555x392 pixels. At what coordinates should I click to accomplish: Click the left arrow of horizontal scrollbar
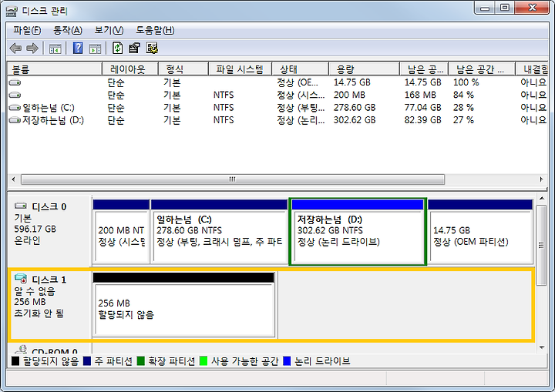(x=13, y=179)
